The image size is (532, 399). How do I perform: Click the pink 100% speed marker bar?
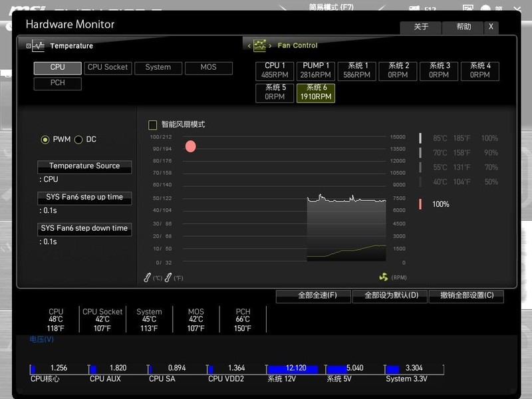point(420,204)
